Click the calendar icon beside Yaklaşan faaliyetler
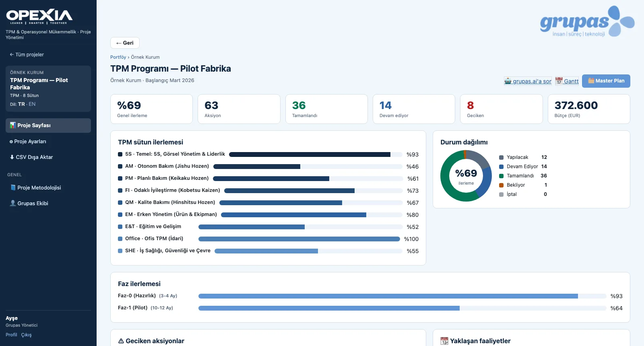Viewport: 644px width, 346px height. [444, 341]
